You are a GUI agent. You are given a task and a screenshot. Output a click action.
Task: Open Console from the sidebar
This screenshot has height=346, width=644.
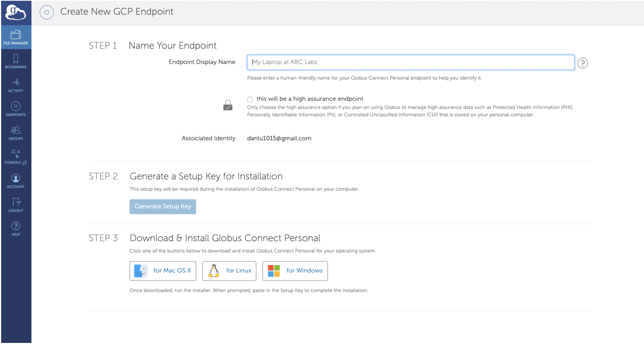click(x=16, y=157)
